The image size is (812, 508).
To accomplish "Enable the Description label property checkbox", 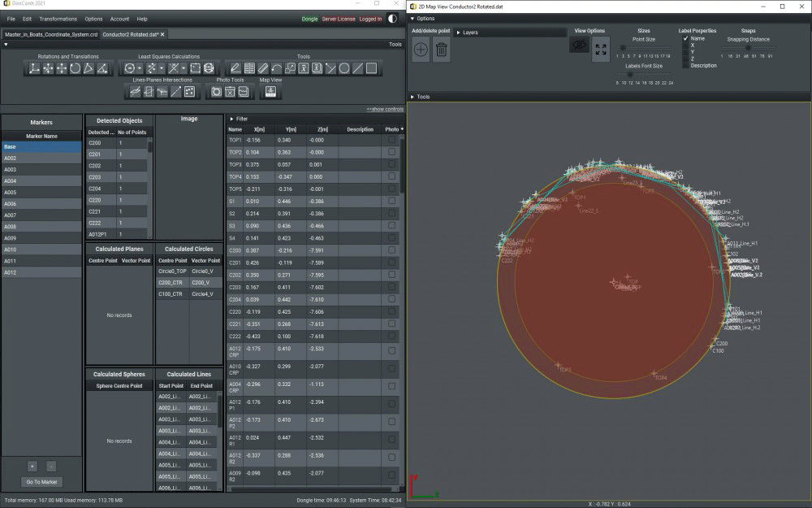I will click(686, 65).
